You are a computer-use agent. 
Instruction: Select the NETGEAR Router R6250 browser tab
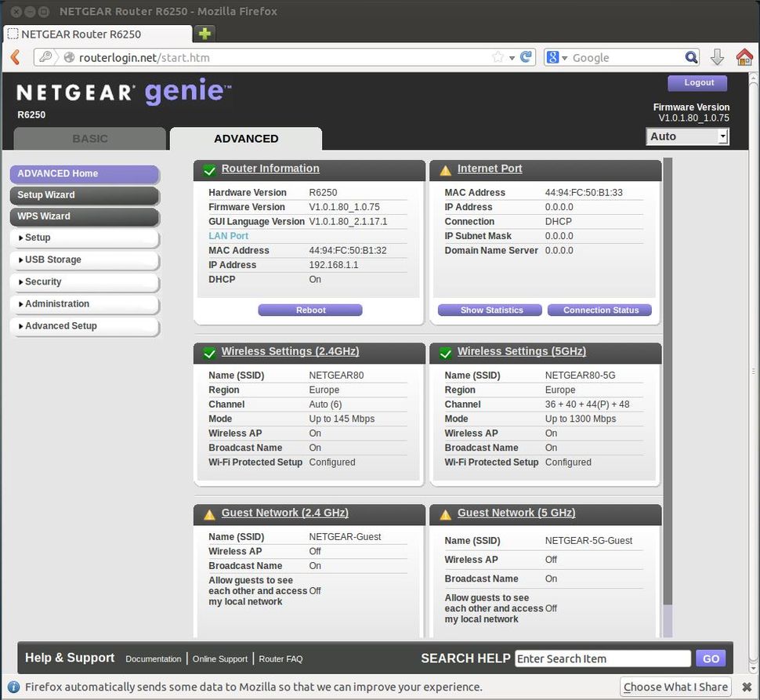point(97,34)
